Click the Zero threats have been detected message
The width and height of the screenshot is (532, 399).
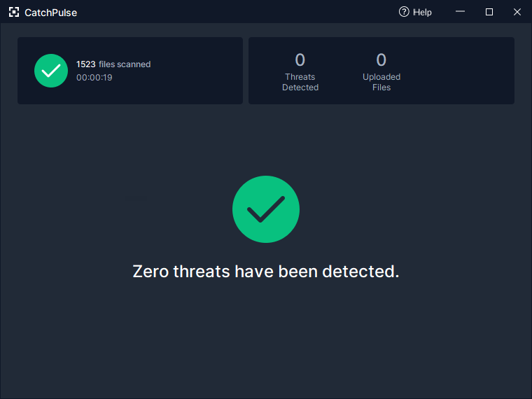coord(266,272)
